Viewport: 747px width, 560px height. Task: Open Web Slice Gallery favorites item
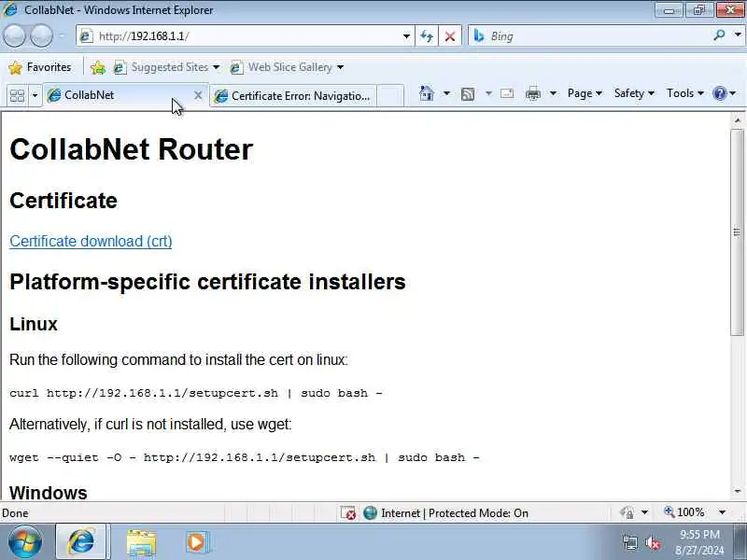click(287, 67)
